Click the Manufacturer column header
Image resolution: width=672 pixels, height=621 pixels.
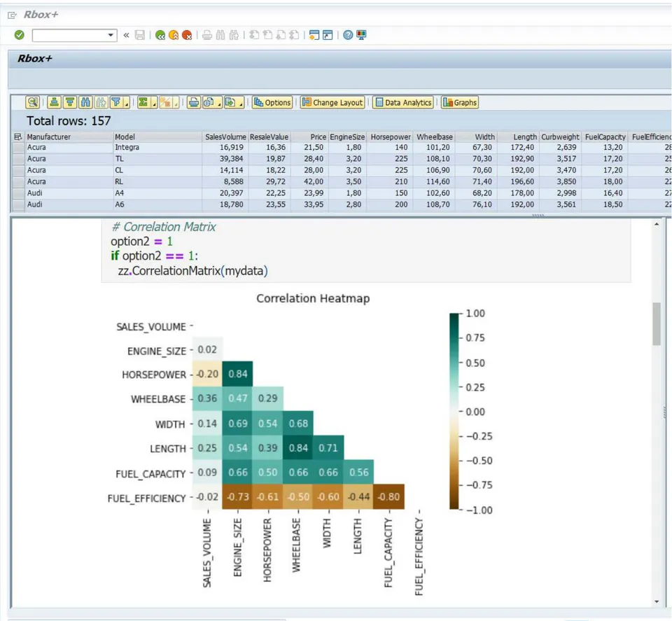[69, 137]
